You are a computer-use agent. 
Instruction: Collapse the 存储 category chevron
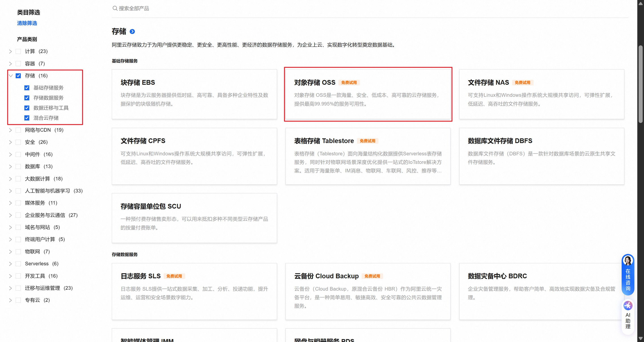pos(11,76)
